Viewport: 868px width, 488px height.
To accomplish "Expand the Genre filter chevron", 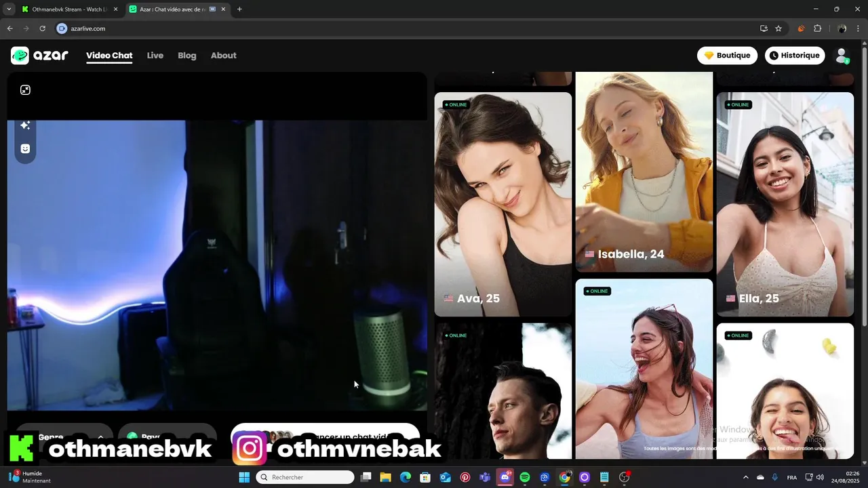I will 101,437.
